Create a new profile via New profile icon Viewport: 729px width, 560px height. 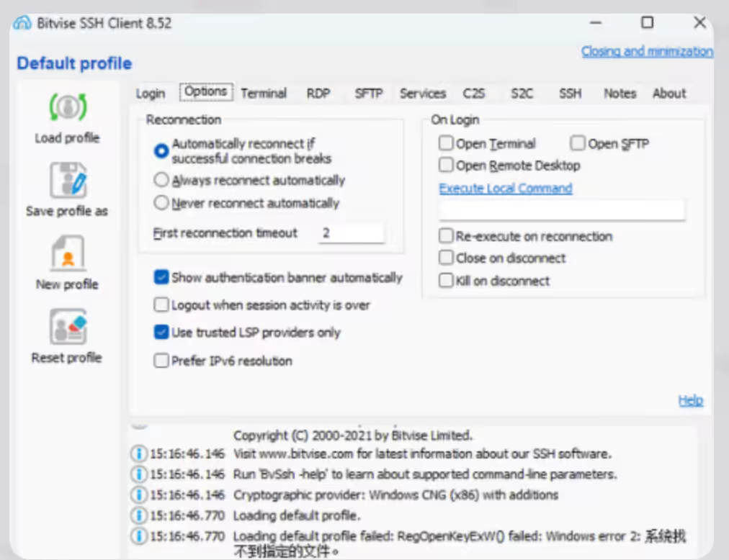[x=68, y=253]
